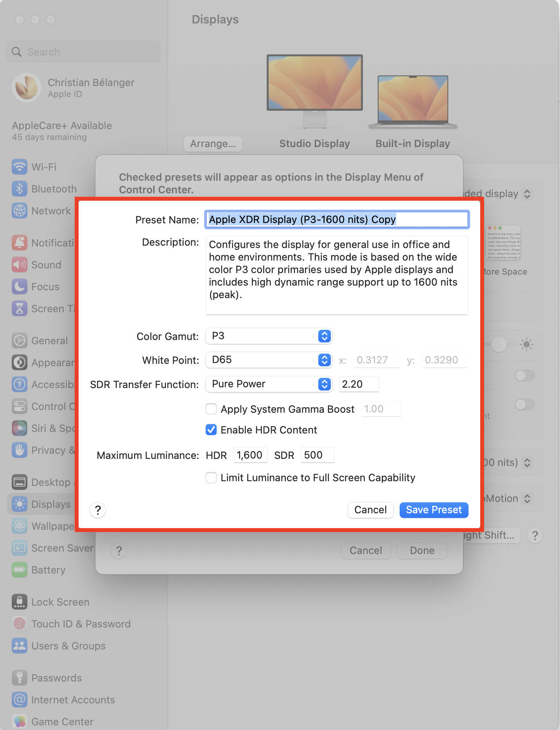
Task: Adjust the display brightness slider knob
Action: point(499,344)
